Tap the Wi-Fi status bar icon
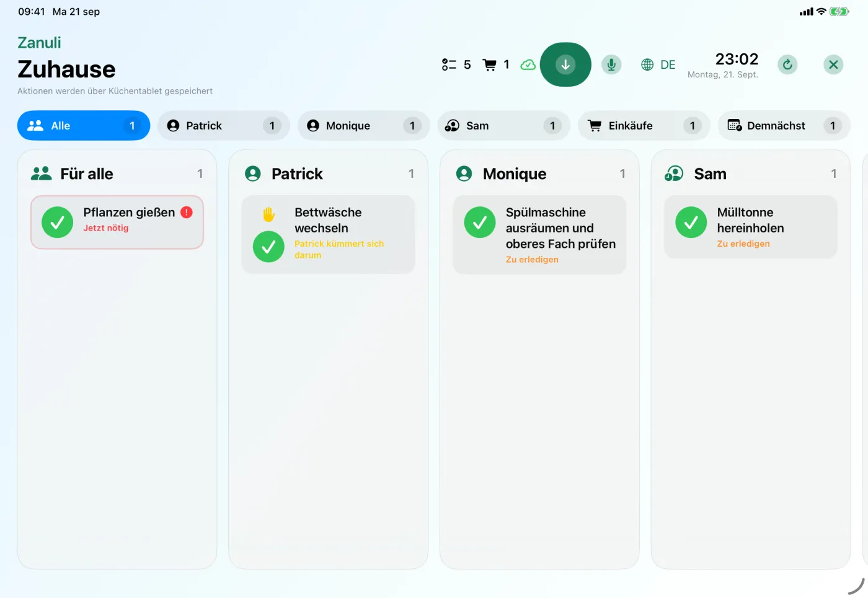 821,11
